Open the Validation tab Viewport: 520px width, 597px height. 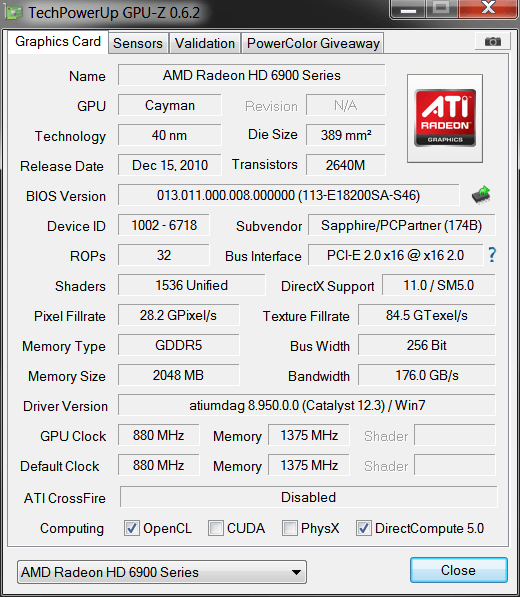pos(205,43)
